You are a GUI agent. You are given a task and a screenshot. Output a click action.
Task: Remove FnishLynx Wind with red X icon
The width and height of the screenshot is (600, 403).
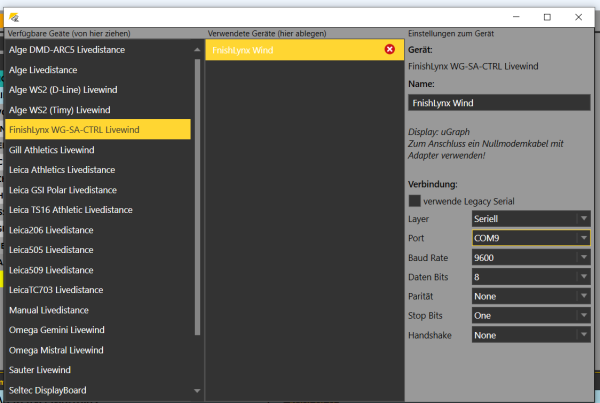(x=390, y=49)
